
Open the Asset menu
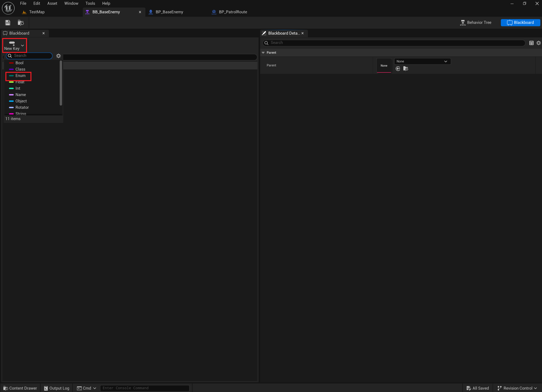tap(52, 3)
